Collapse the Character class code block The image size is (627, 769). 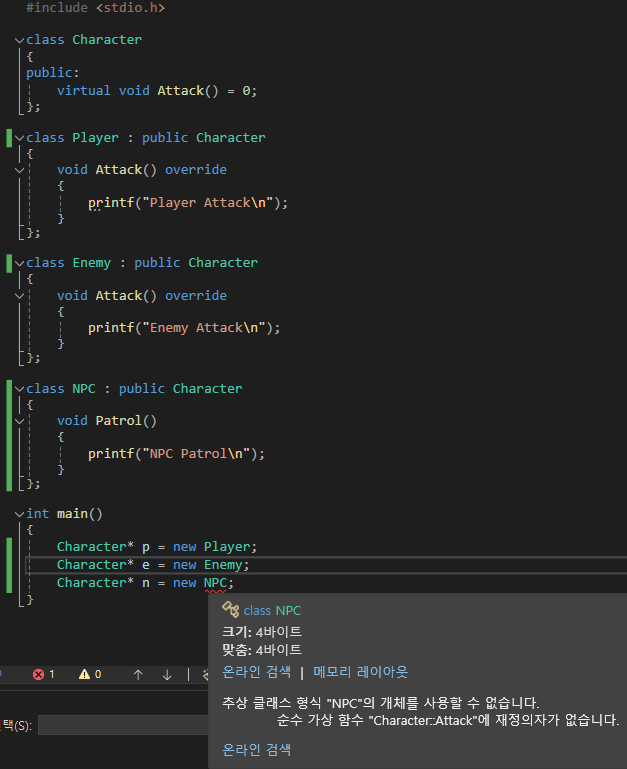point(19,40)
